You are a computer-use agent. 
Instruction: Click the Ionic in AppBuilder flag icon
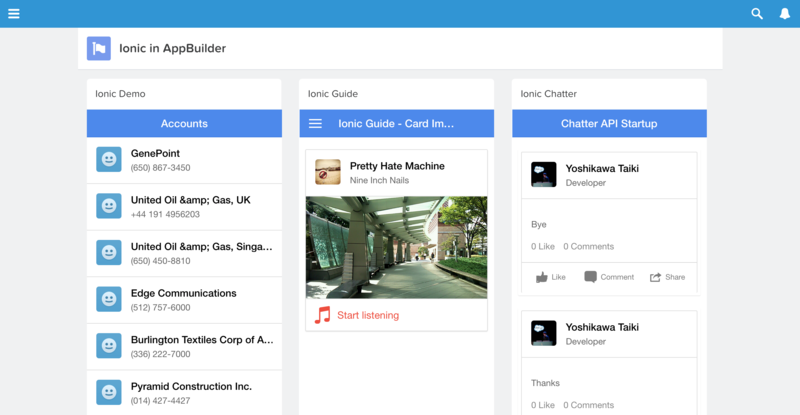coord(98,48)
